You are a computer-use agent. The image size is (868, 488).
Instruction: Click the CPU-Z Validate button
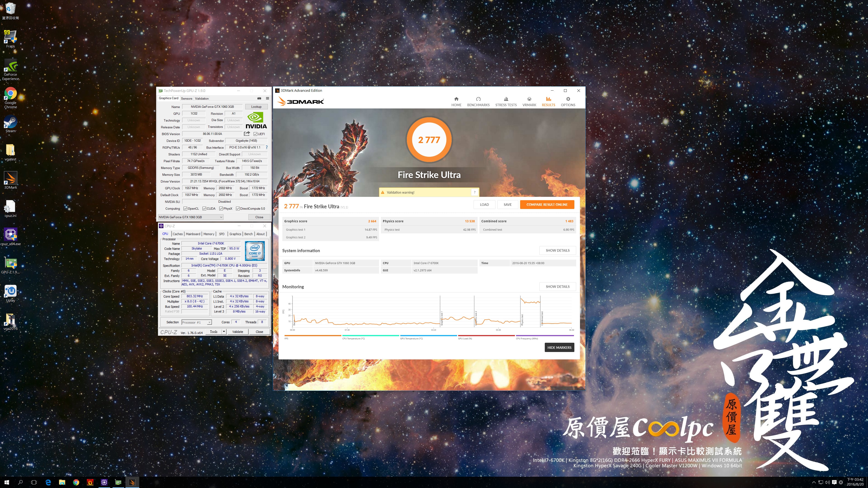pyautogui.click(x=238, y=332)
